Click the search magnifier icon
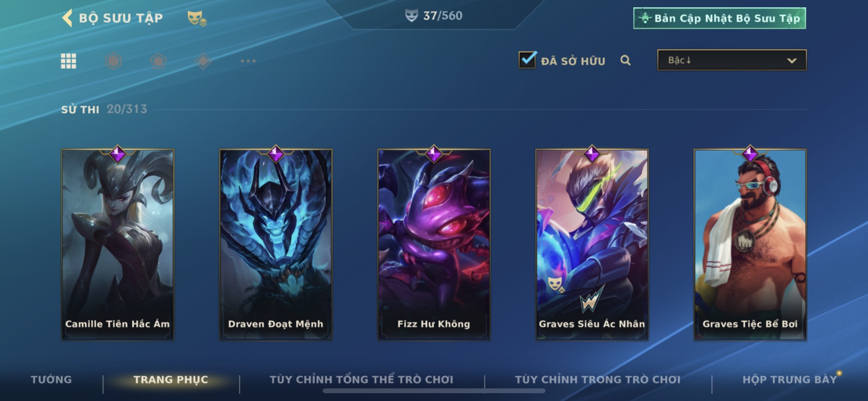The image size is (868, 401). pyautogui.click(x=625, y=60)
